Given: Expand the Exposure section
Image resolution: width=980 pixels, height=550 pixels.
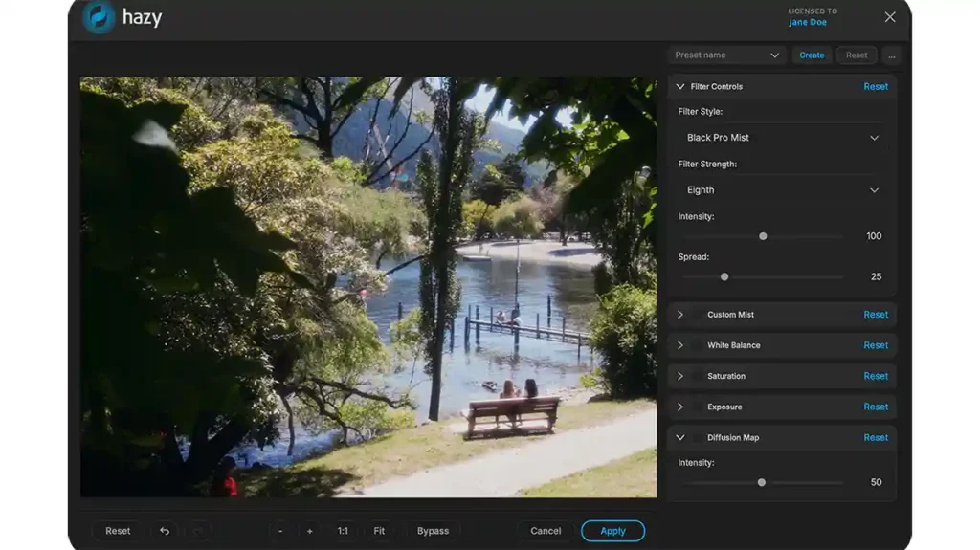Looking at the screenshot, I should (680, 407).
